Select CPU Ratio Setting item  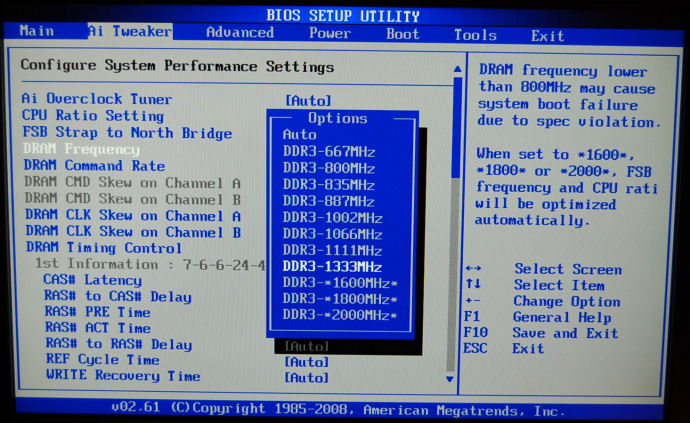[93, 116]
